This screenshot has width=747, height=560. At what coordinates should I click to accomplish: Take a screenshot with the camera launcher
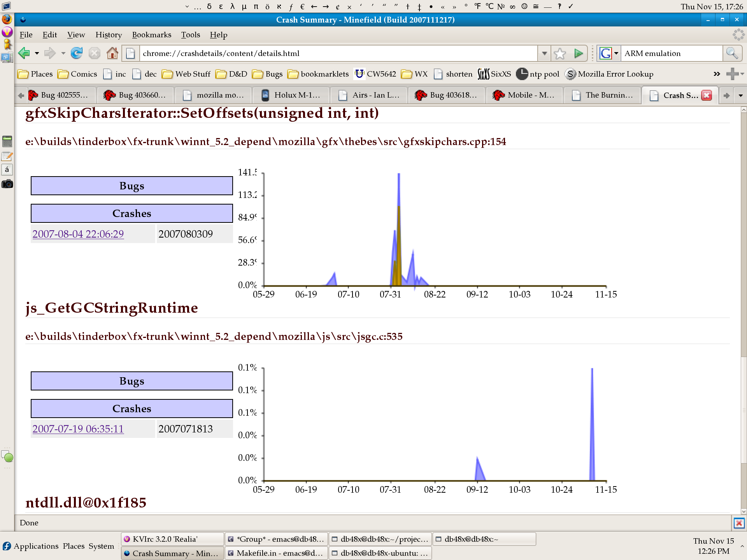(x=7, y=184)
